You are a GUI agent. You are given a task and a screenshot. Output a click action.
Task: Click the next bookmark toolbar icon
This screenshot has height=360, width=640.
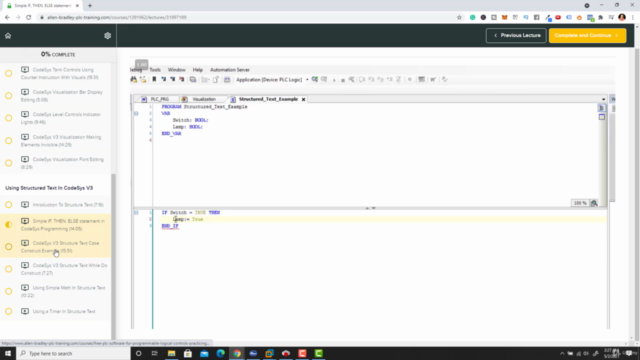tap(163, 80)
